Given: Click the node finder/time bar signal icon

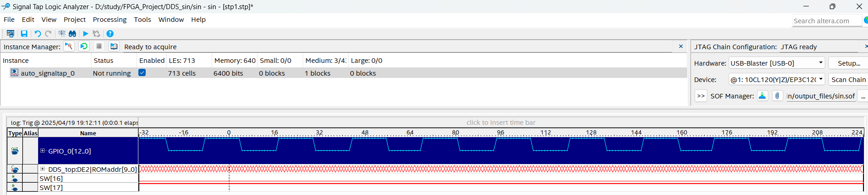Looking at the screenshot, I should click(62, 34).
